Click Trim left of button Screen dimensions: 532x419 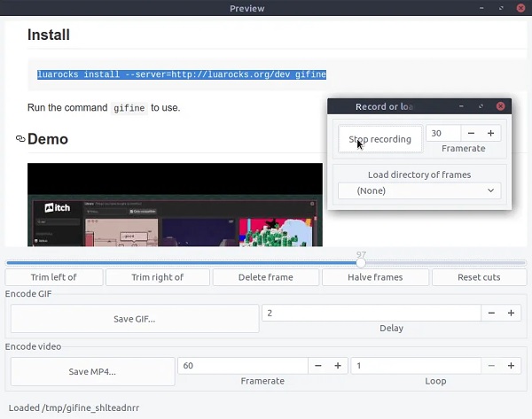coord(54,277)
